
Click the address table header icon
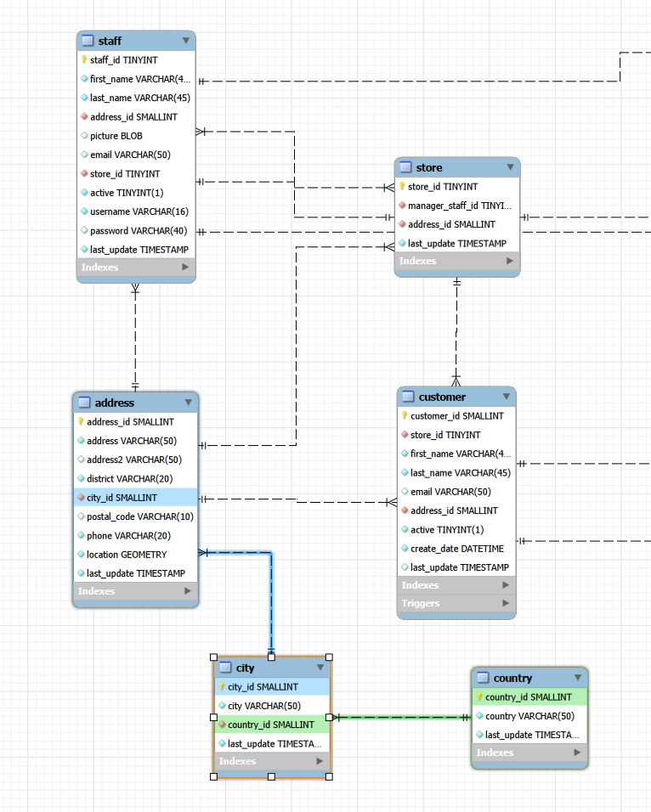(x=84, y=403)
